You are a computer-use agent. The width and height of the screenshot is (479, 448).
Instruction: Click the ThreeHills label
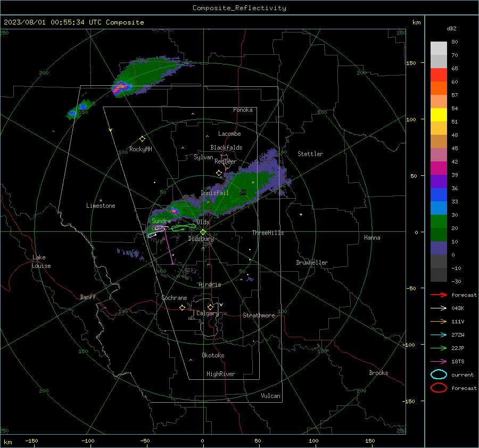point(268,233)
